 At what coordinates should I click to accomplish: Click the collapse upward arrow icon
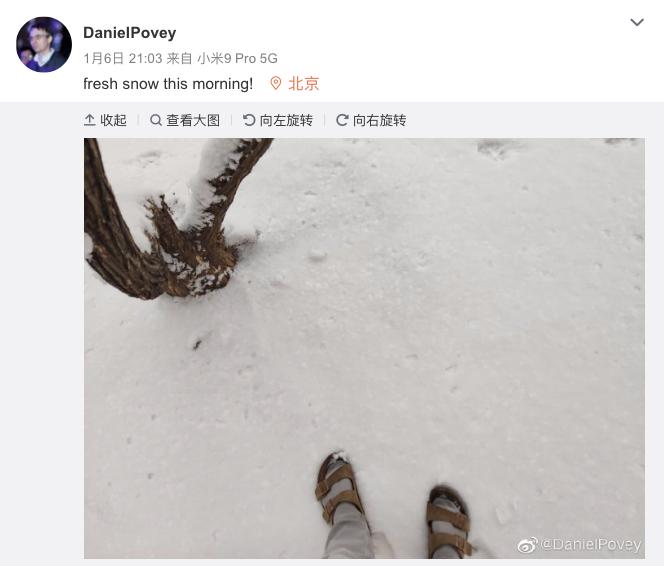click(89, 120)
